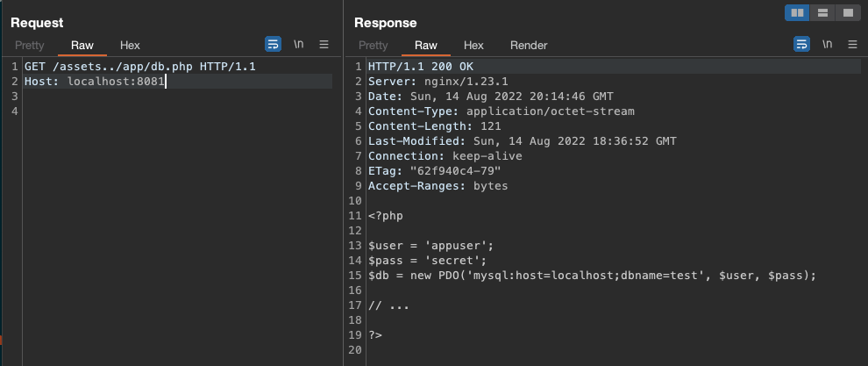Click the Date header line in response
868x366 pixels.
[490, 97]
